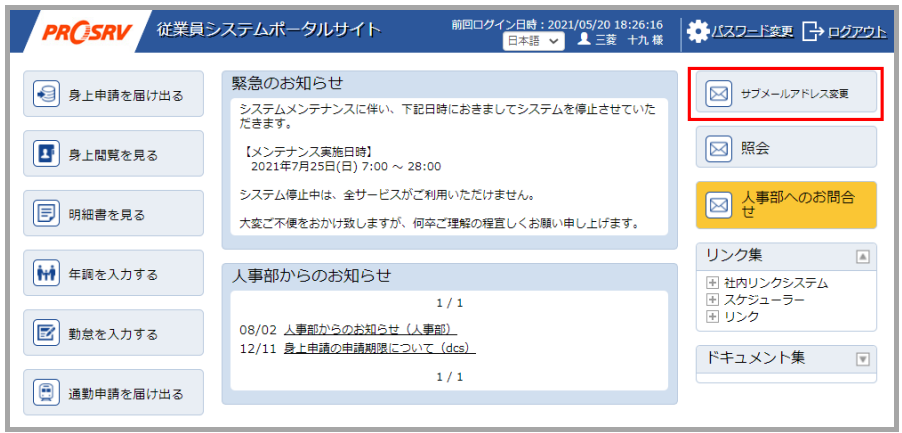
Task: Expand the スケジューラー tree node
Action: point(712,300)
